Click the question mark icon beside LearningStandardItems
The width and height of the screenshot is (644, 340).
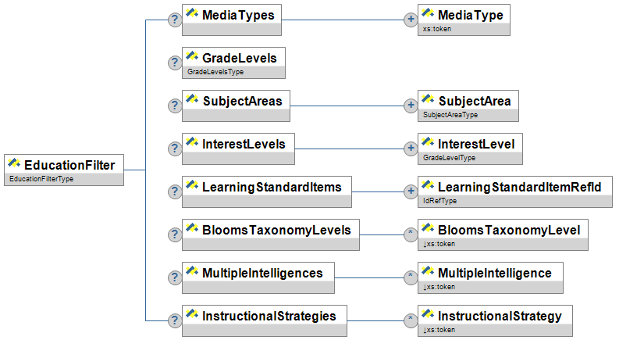click(x=175, y=191)
